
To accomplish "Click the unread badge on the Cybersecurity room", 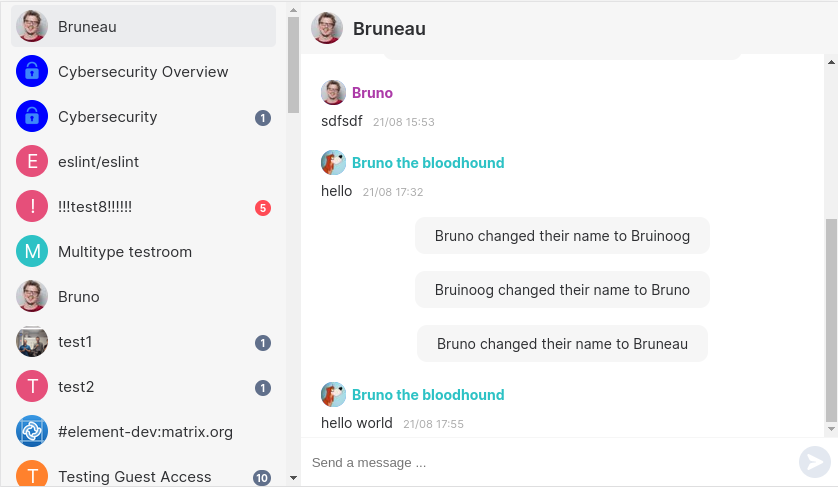I will point(263,118).
